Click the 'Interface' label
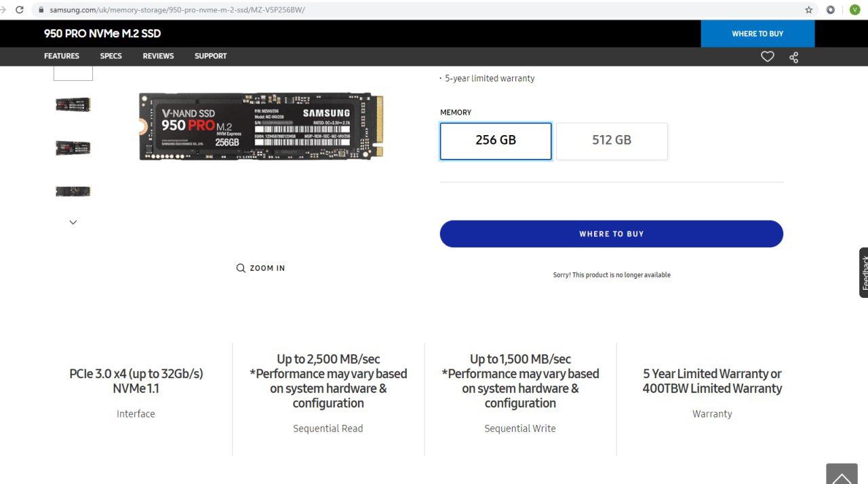The width and height of the screenshot is (868, 484). (136, 414)
